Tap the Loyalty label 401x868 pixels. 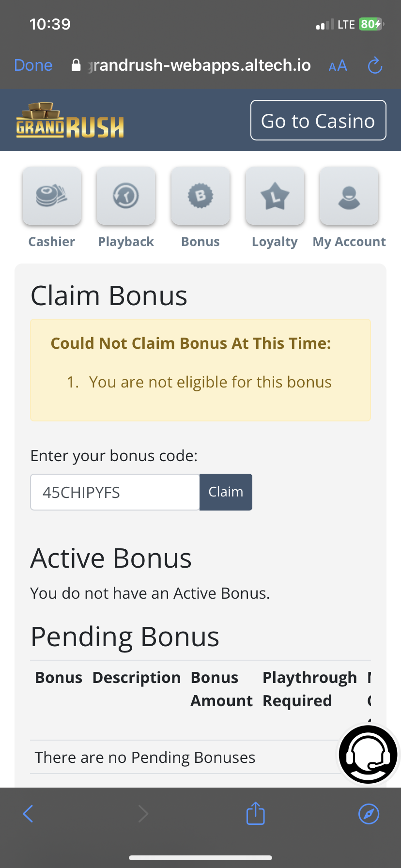pyautogui.click(x=275, y=242)
